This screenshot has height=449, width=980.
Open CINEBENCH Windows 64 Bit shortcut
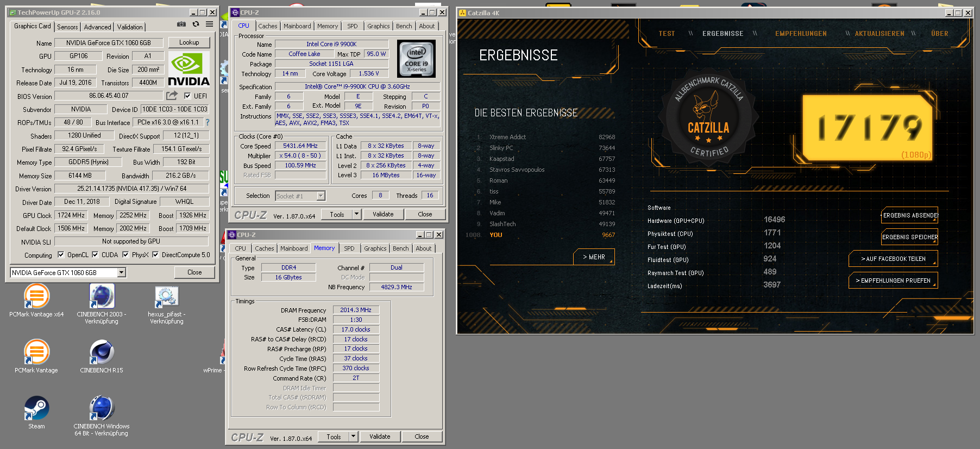(x=102, y=416)
